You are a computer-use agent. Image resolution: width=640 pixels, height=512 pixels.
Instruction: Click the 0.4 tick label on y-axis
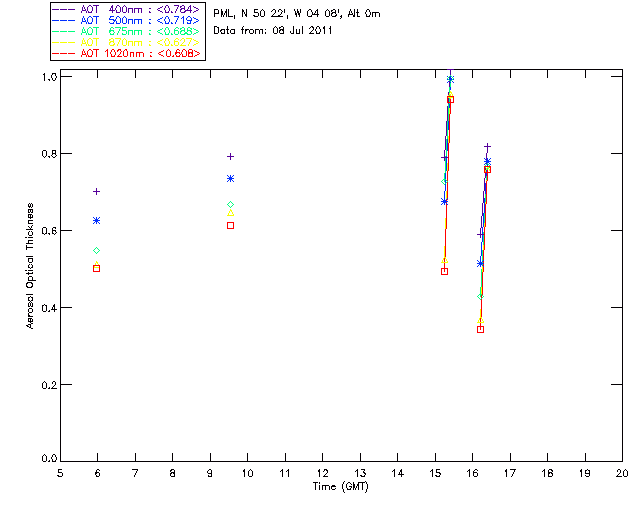[48, 308]
